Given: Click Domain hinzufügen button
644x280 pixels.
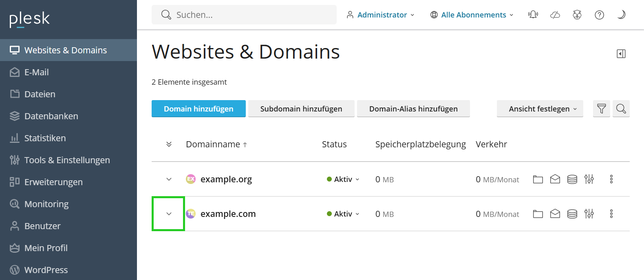Looking at the screenshot, I should click(198, 109).
